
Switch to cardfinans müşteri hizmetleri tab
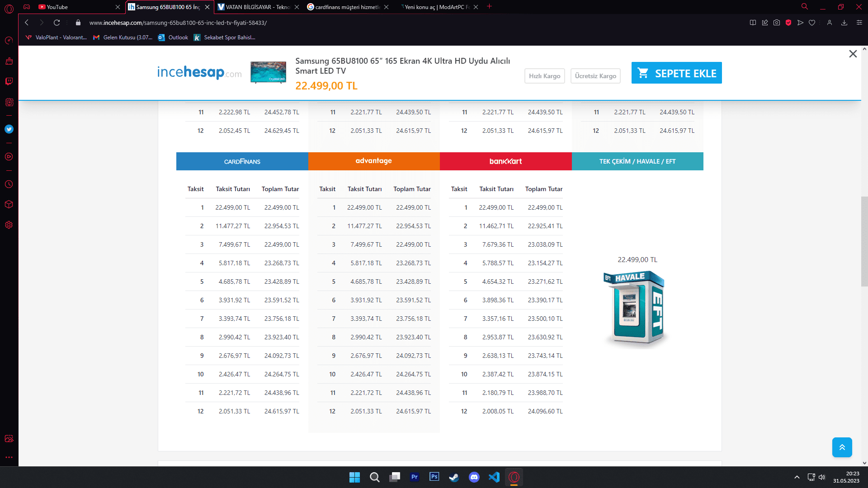click(x=347, y=7)
